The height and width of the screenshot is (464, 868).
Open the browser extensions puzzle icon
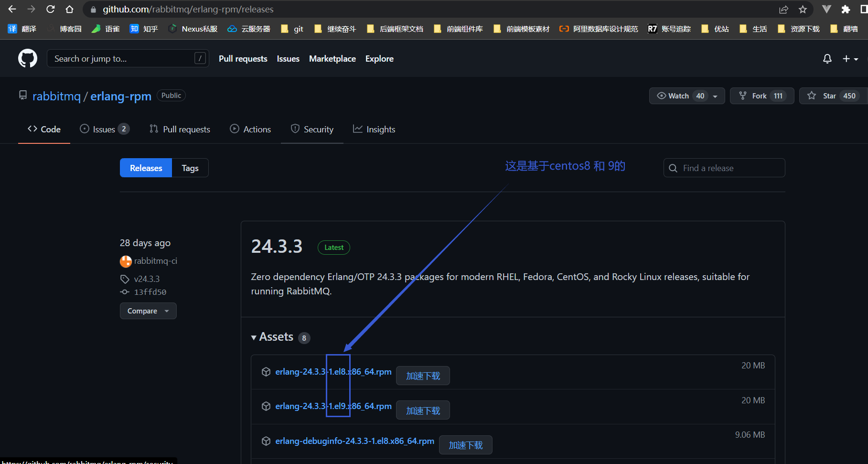pyautogui.click(x=846, y=9)
